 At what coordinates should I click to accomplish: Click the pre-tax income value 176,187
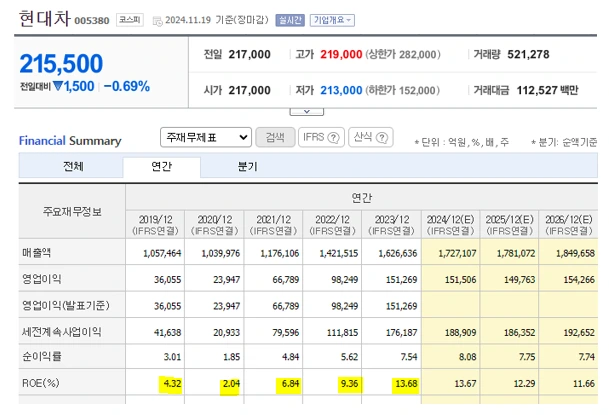(401, 333)
